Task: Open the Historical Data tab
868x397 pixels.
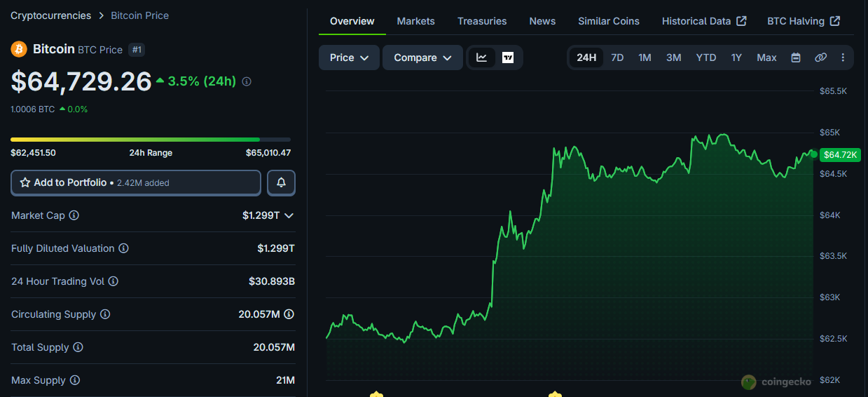Action: tap(704, 21)
